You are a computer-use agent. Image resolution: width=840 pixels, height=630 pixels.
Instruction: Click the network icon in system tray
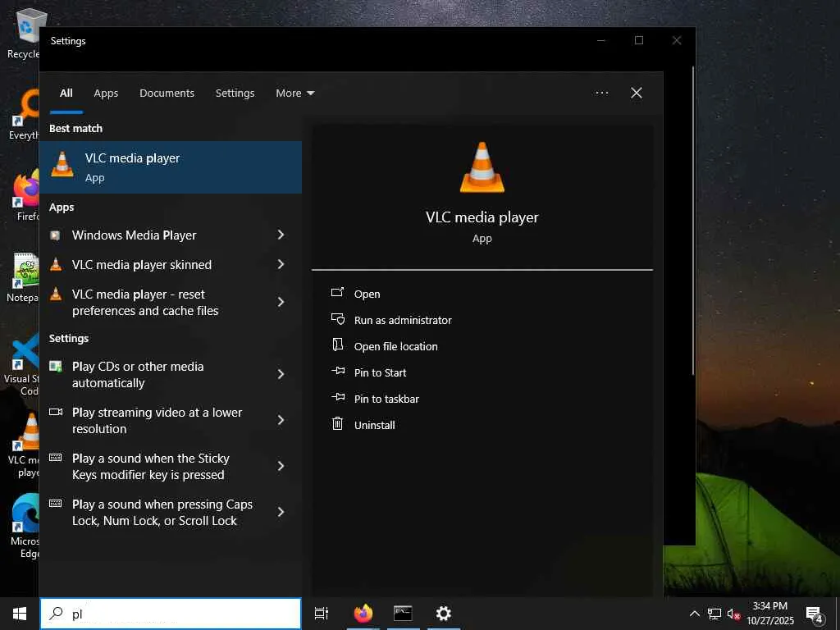714,614
